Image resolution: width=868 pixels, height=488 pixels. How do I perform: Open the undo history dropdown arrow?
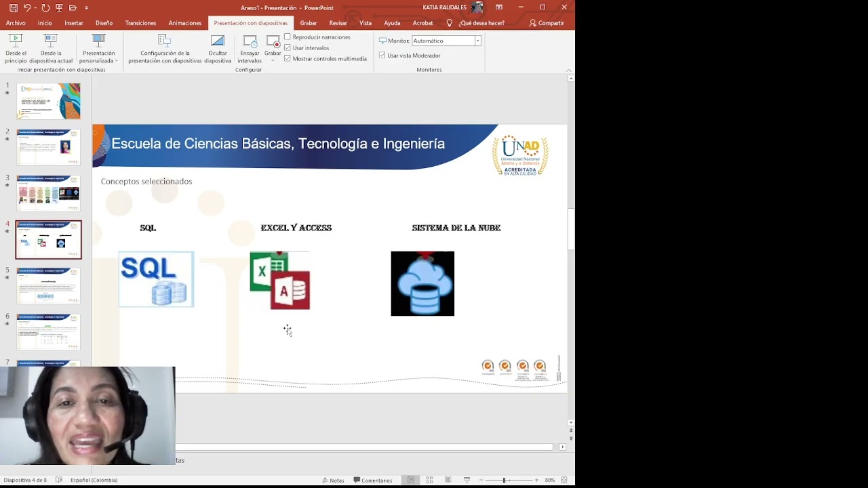pos(35,8)
